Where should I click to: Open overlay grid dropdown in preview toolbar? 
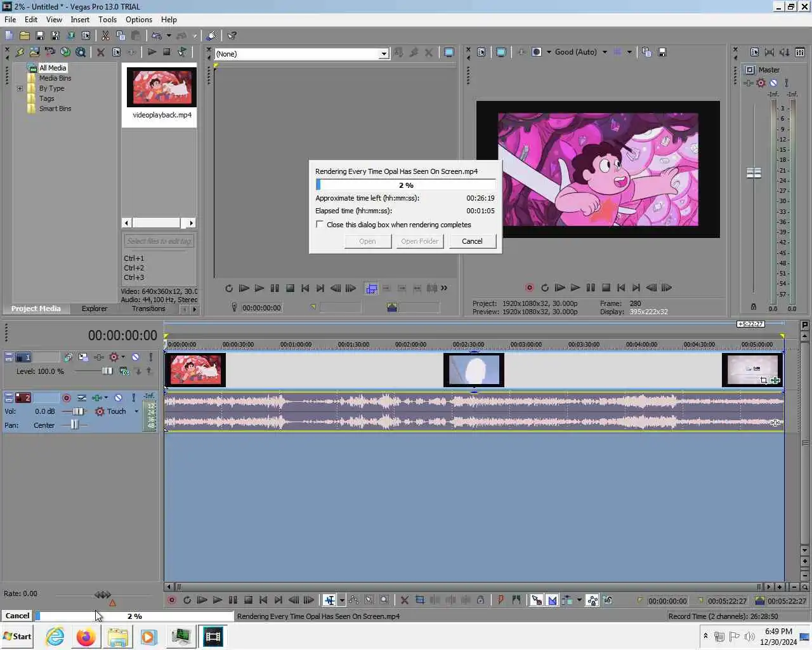[x=629, y=52]
